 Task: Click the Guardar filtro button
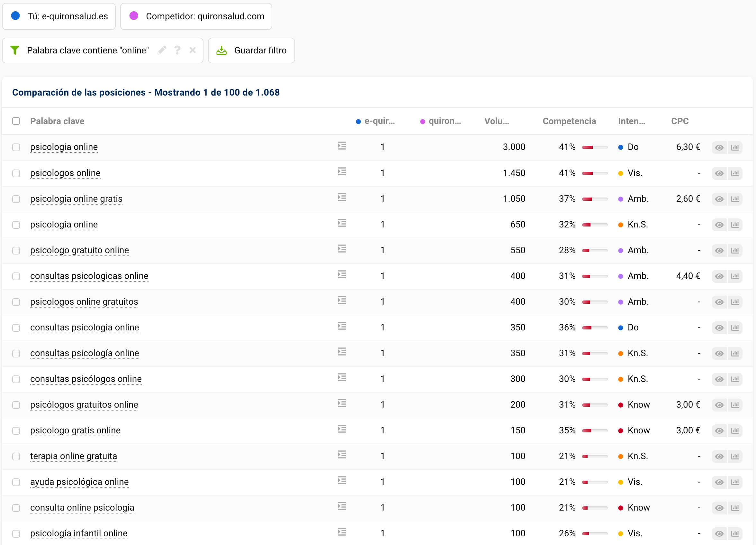[x=251, y=51]
